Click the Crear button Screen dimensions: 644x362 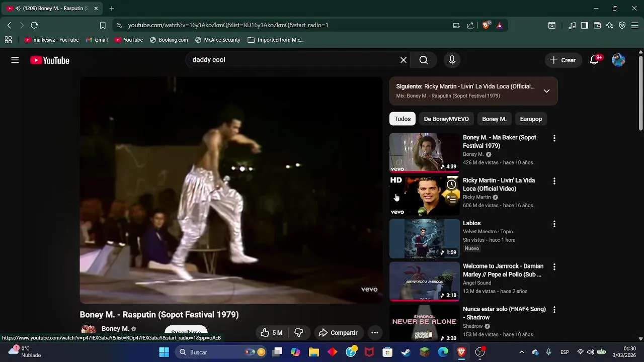[562, 60]
